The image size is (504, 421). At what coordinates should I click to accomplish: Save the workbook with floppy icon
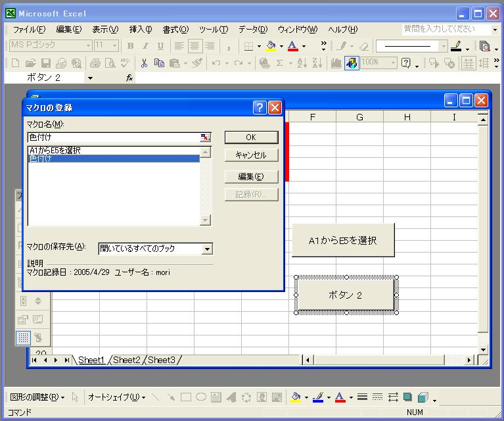click(x=45, y=62)
